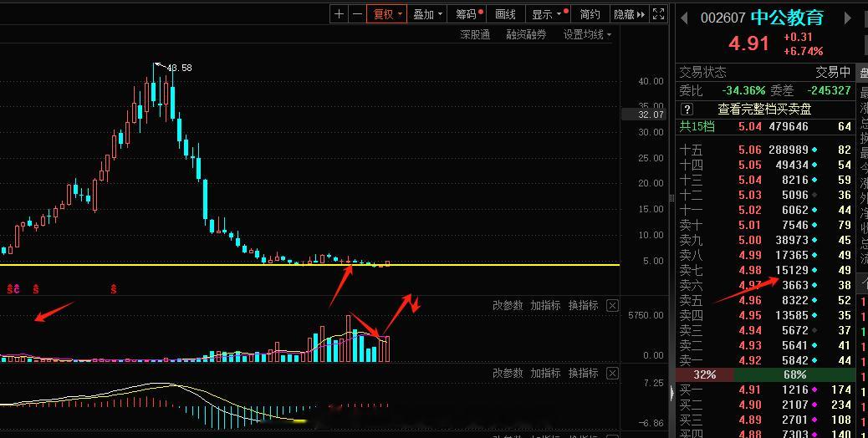Screen dimensions: 868x438
Task: Click the rightmost red S event marker
Action: 114,288
